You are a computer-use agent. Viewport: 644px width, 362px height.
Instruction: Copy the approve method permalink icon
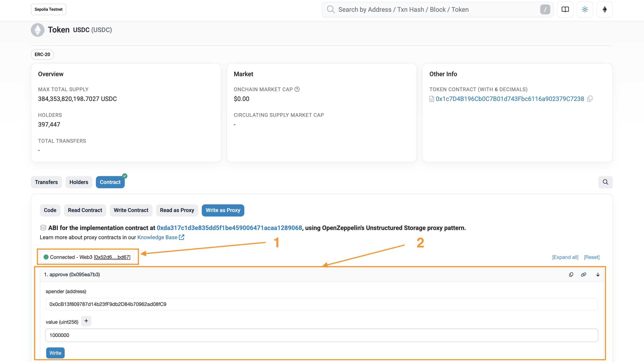coord(583,274)
